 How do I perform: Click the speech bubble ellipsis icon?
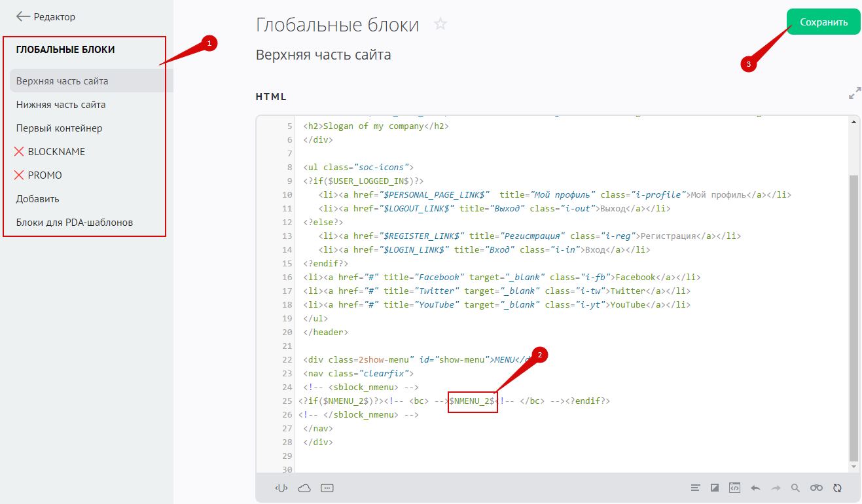327,488
